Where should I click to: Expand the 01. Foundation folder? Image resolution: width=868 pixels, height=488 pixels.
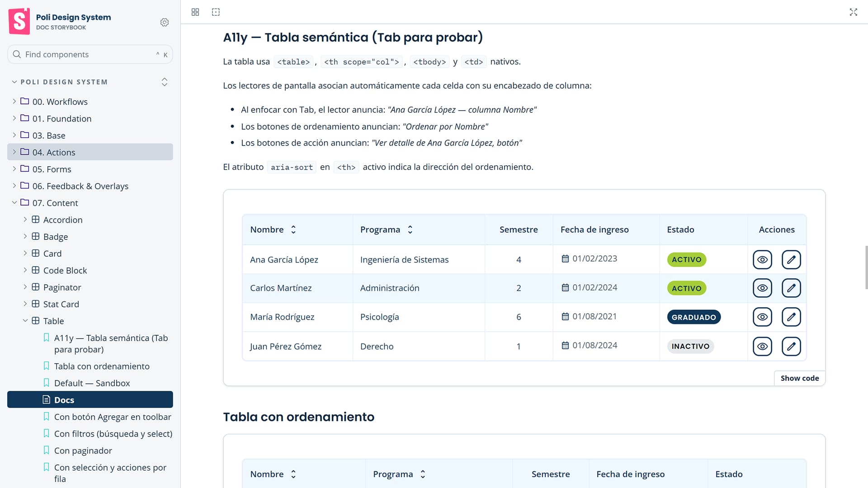click(x=90, y=118)
